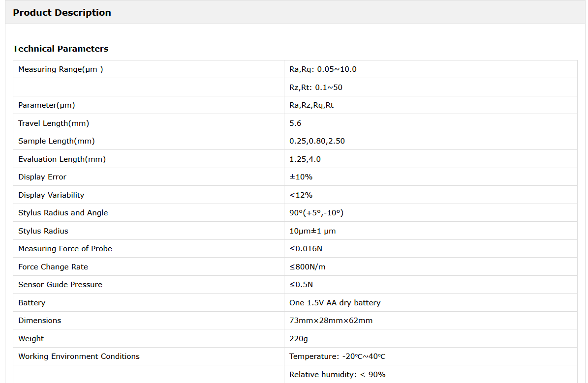Click the 73mm×28mm×62mm dimensions value

(x=331, y=321)
